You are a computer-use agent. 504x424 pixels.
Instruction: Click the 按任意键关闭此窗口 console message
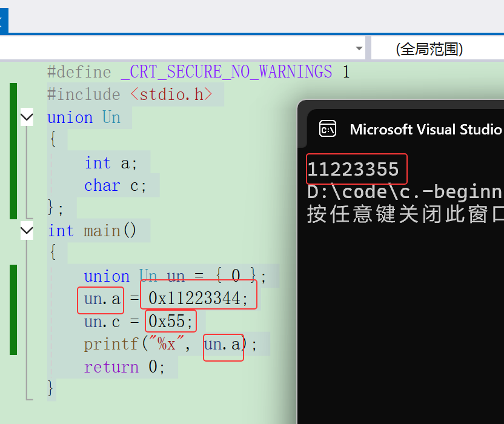[x=405, y=214]
